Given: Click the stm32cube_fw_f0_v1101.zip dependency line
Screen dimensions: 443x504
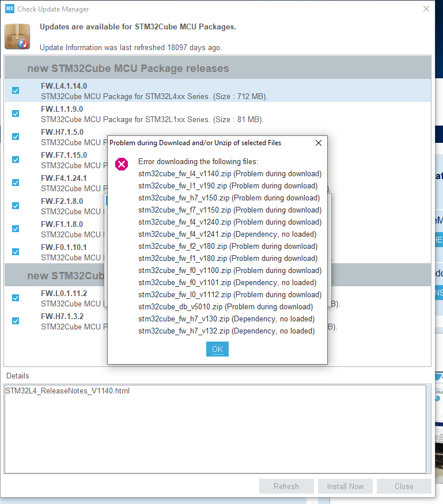Looking at the screenshot, I should [228, 283].
